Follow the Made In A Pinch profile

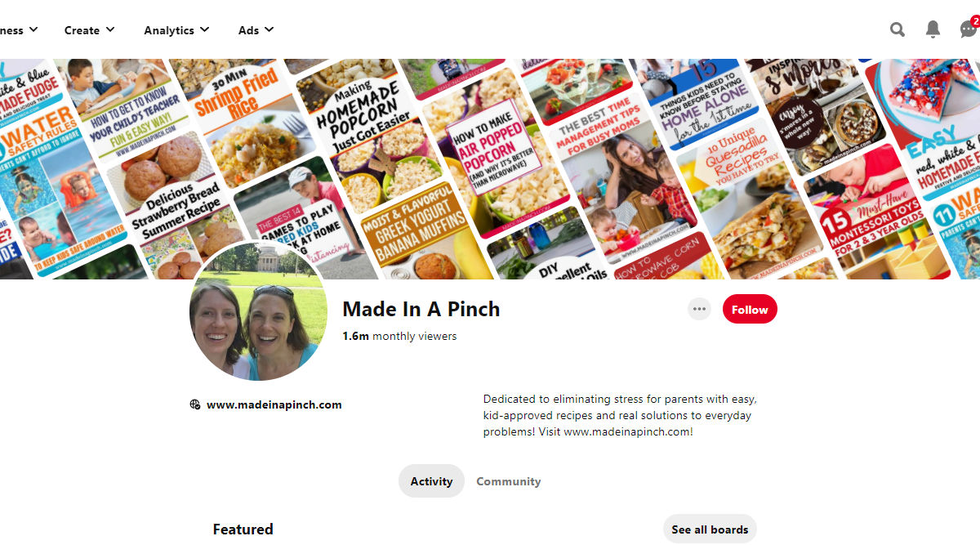click(x=750, y=310)
